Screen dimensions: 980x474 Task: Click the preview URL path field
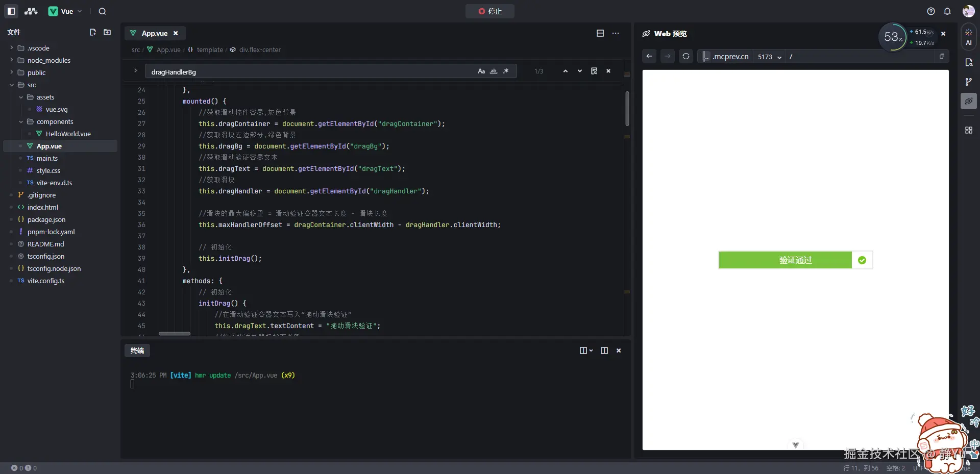click(x=861, y=57)
